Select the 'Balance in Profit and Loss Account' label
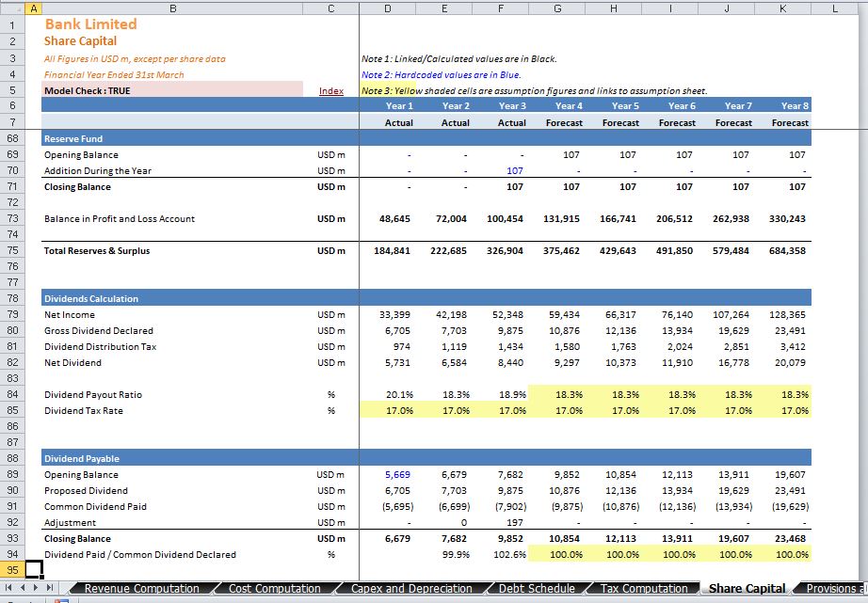 pos(120,218)
